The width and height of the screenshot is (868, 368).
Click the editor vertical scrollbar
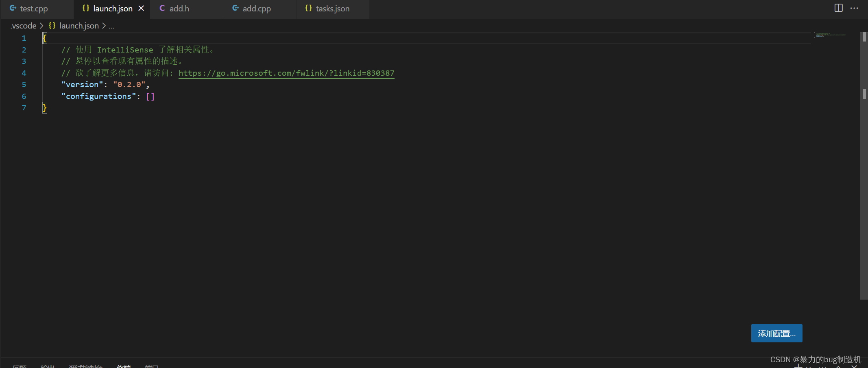pos(864,166)
